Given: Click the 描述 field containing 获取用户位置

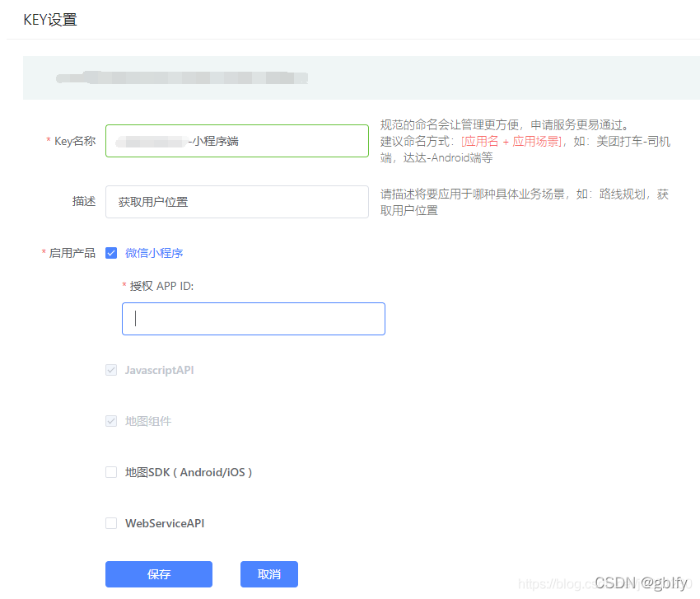Looking at the screenshot, I should 236,202.
